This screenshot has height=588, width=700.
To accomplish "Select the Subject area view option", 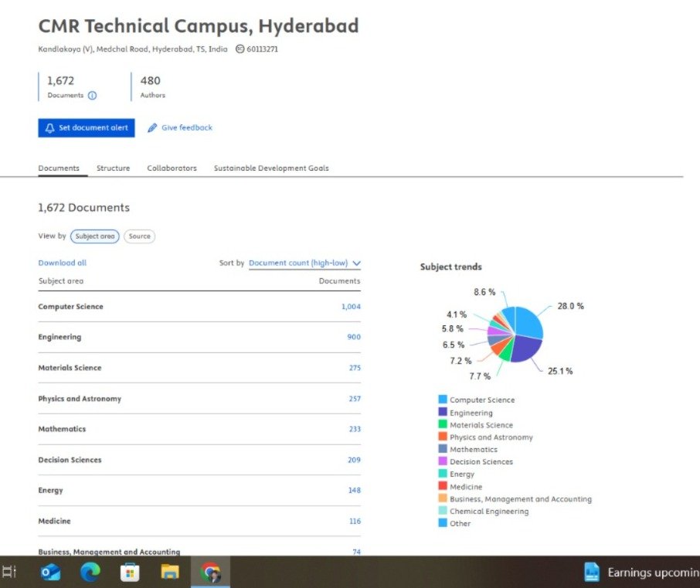I will pyautogui.click(x=95, y=236).
